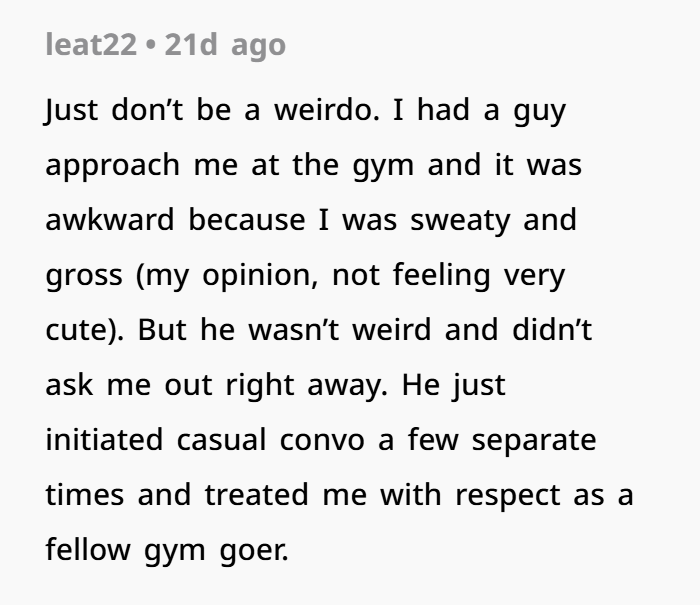Screen dimensions: 700x605
Task: Click the word awkward in the comment
Action: point(110,220)
